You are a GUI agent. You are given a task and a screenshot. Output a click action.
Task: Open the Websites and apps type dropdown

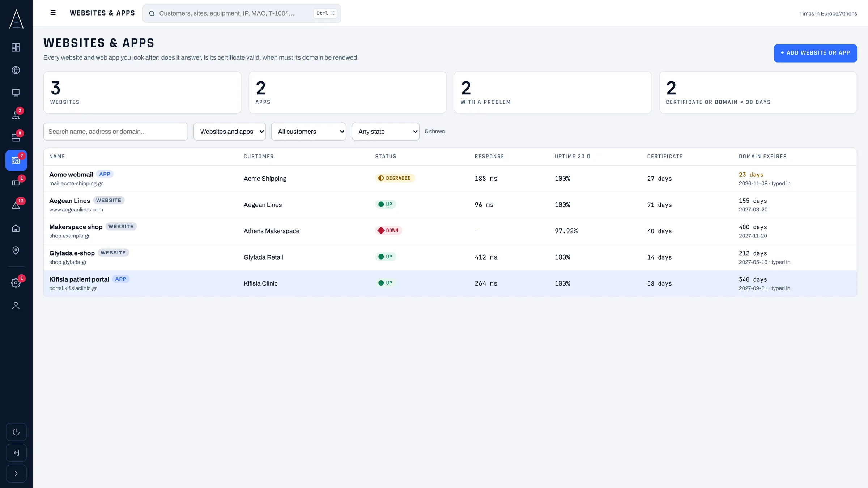click(229, 132)
